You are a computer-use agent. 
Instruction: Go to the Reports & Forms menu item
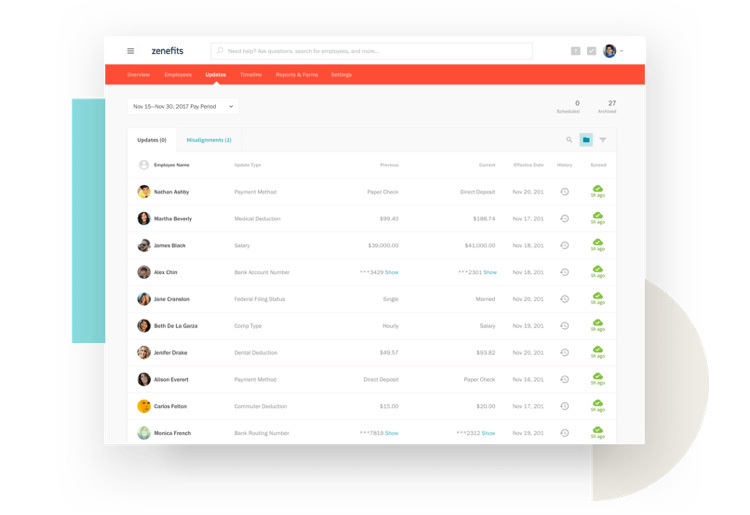(x=296, y=75)
